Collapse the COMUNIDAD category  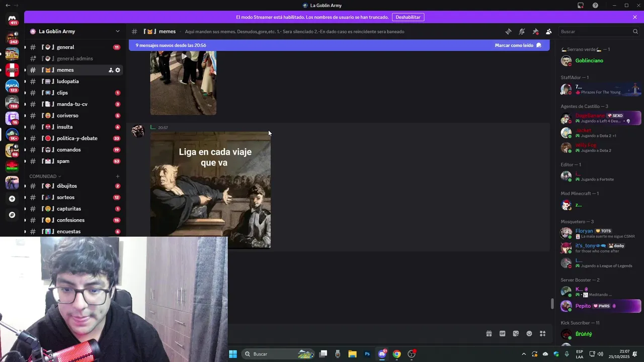pyautogui.click(x=45, y=176)
